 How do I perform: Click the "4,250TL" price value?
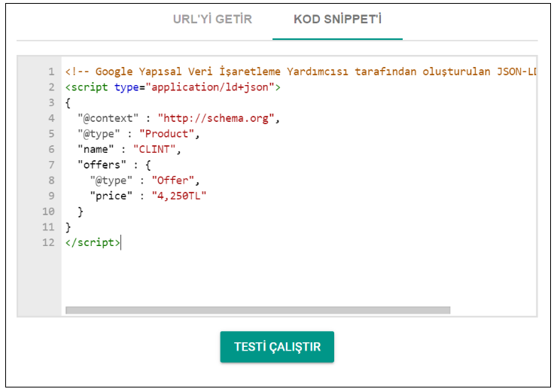point(179,196)
